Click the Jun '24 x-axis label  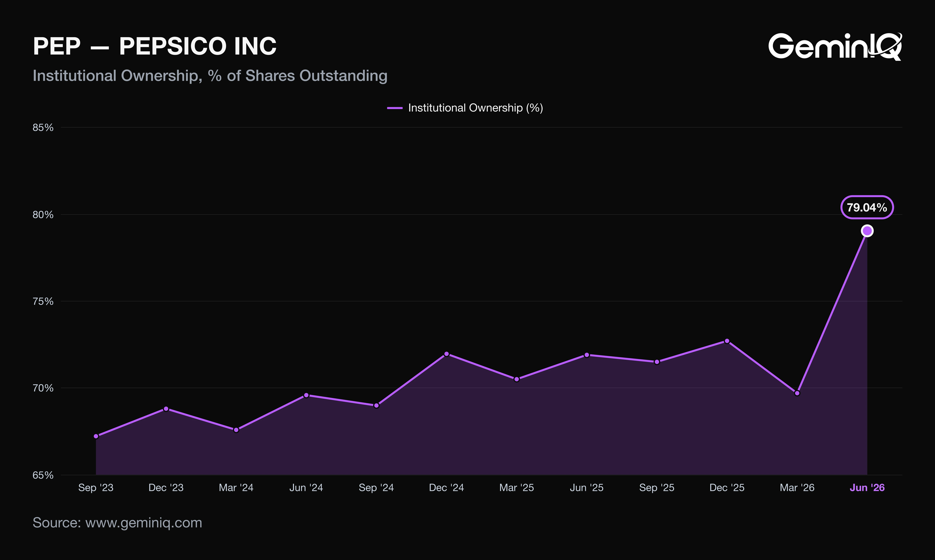[x=306, y=488]
